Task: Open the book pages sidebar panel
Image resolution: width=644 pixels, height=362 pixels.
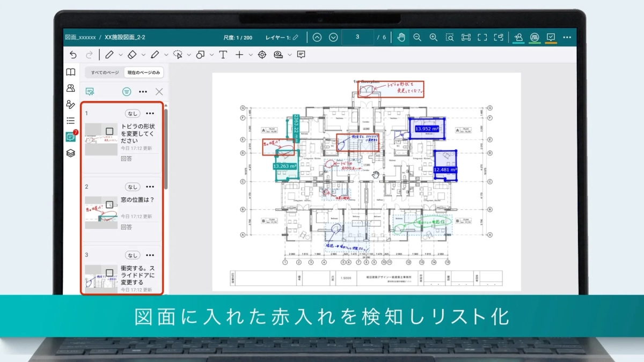Action: tap(70, 72)
